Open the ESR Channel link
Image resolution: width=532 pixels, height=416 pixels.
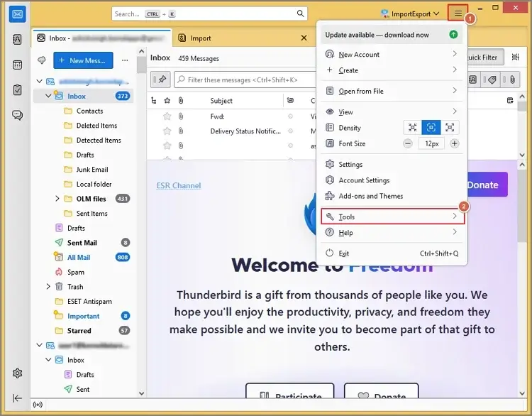pos(179,185)
